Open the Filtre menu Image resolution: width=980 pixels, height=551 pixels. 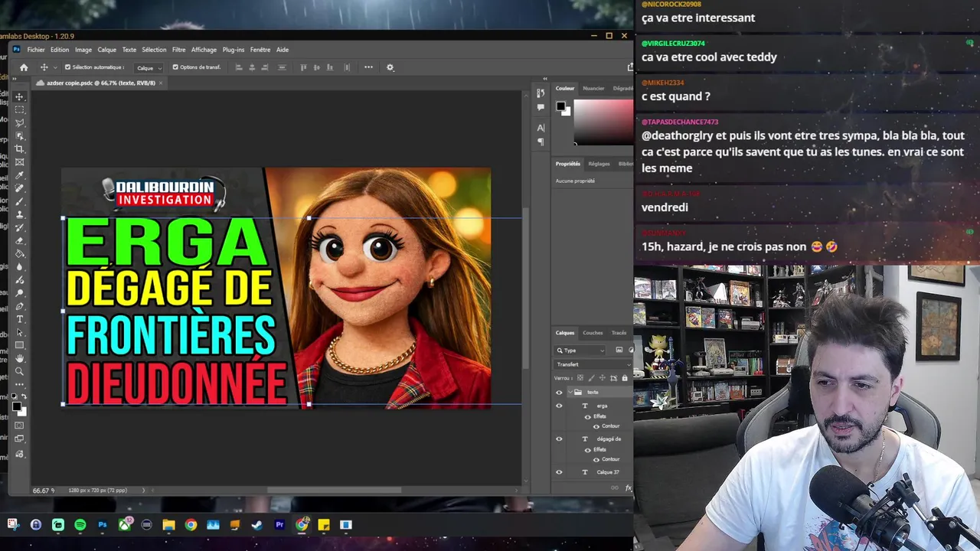tap(178, 50)
